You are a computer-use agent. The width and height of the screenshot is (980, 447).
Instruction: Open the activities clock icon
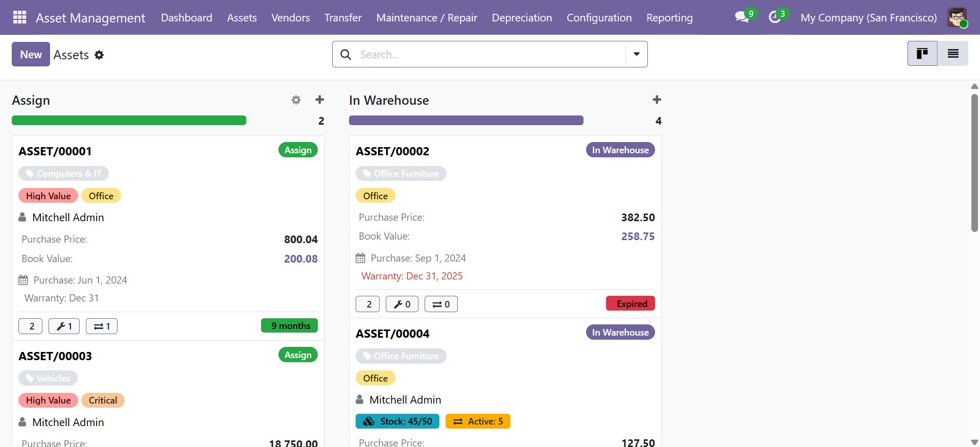(x=775, y=17)
